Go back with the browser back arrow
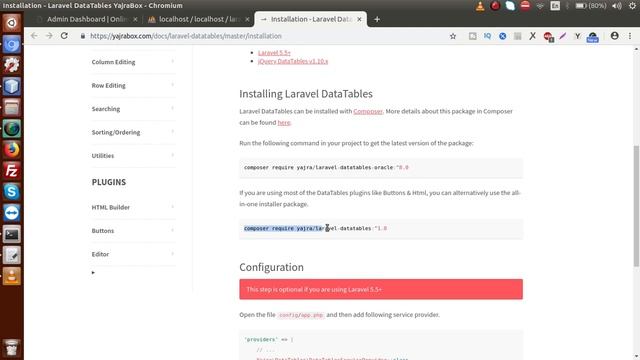Viewport: 640px width, 360px height. coord(34,36)
